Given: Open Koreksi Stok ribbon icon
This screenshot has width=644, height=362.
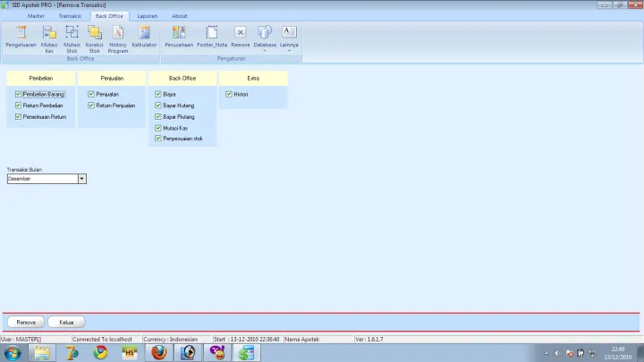Looking at the screenshot, I should tap(95, 39).
